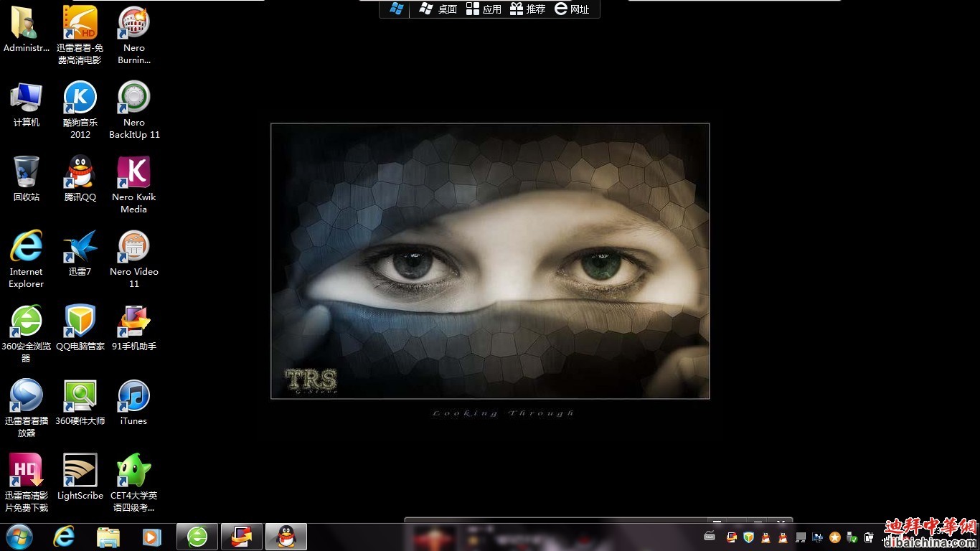
Task: Open the 计算机 desktop icon
Action: click(26, 104)
